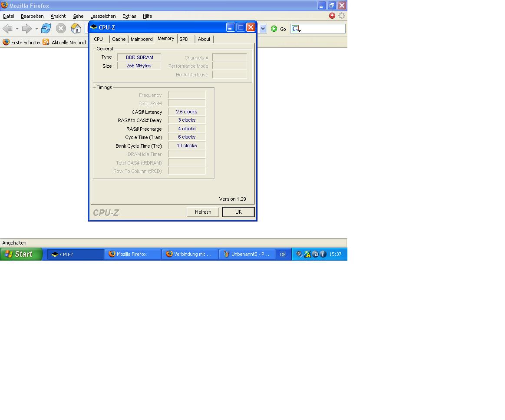The height and width of the screenshot is (420, 505).
Task: Open the Datei menu
Action: (x=9, y=16)
